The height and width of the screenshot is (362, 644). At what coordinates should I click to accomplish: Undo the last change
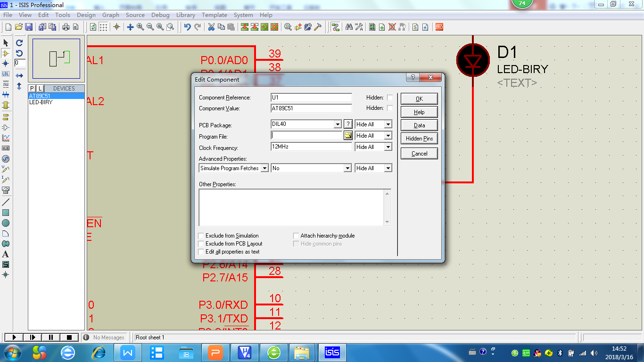click(x=188, y=27)
